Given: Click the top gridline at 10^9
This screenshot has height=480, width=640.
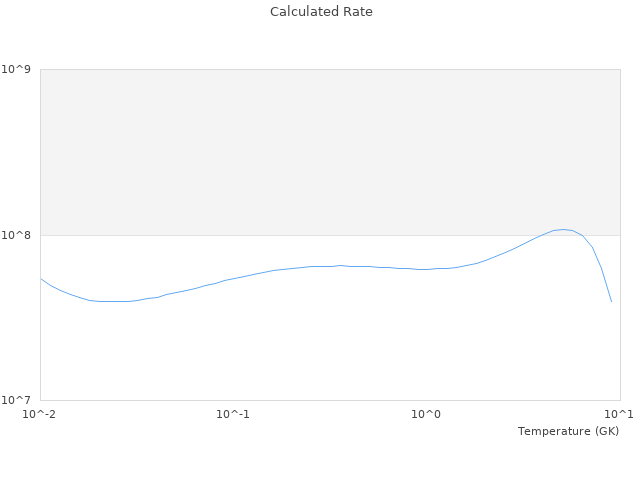Looking at the screenshot, I should tap(330, 69).
